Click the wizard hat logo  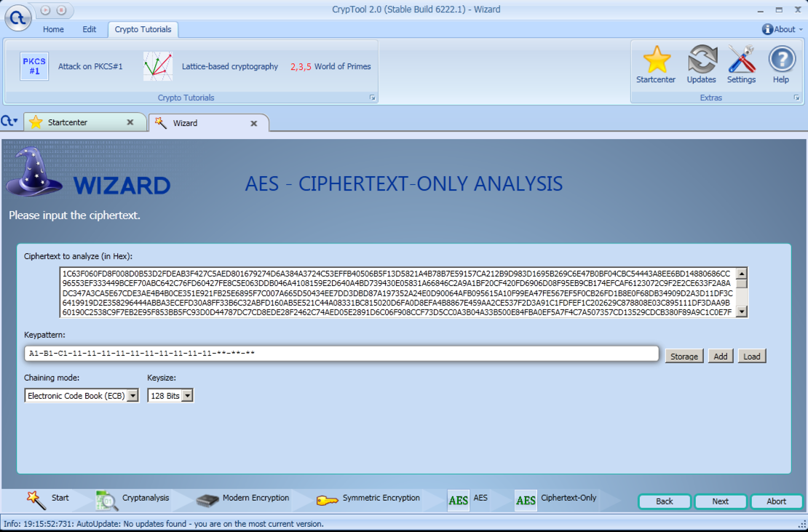pyautogui.click(x=33, y=172)
